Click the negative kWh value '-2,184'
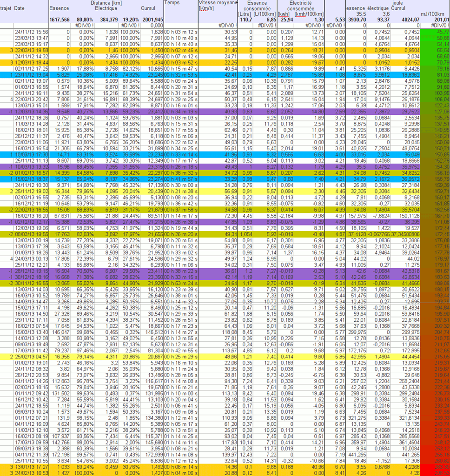This screenshot has height=476, width=450. [x=286, y=216]
